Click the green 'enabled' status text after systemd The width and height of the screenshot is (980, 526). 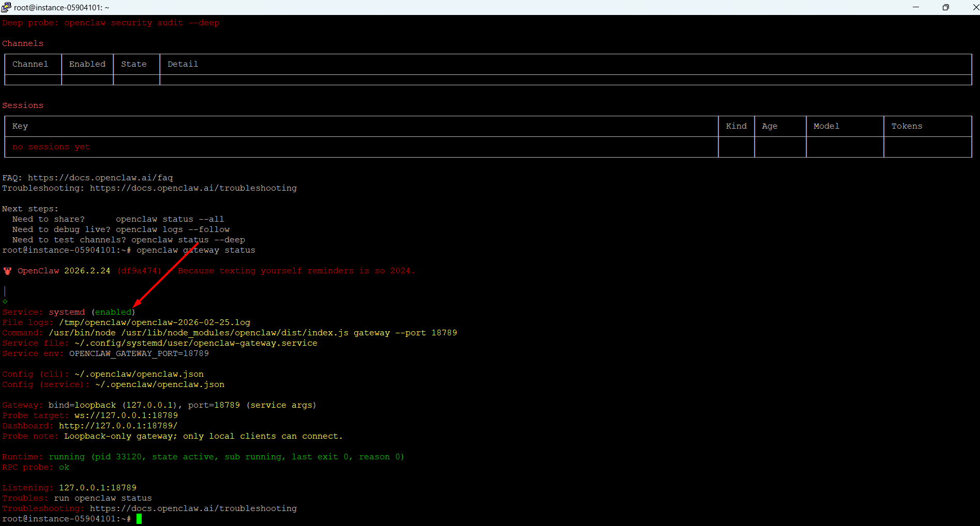[113, 312]
